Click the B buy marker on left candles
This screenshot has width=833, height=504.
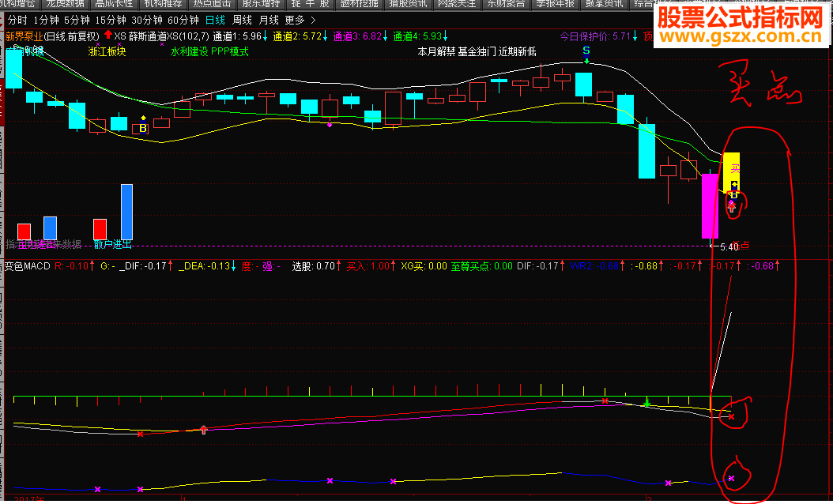pos(143,128)
